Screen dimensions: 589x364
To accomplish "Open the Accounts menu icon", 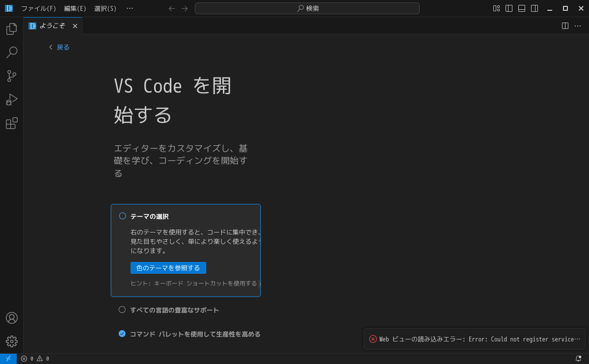I will [x=12, y=318].
